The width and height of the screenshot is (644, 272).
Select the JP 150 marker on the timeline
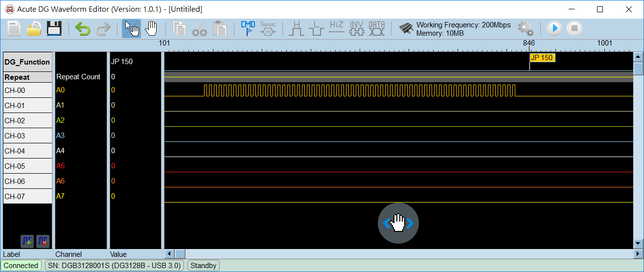click(x=542, y=58)
